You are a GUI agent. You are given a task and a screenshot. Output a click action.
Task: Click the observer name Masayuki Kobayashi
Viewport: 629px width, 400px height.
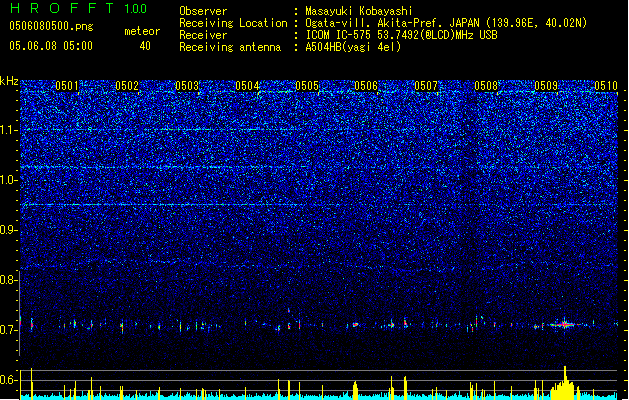[x=359, y=11]
